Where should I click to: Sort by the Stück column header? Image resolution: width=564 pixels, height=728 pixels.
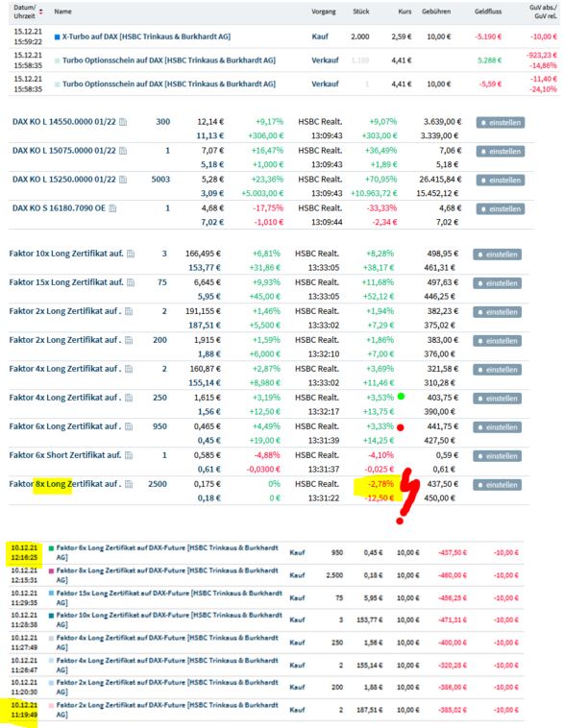[361, 12]
